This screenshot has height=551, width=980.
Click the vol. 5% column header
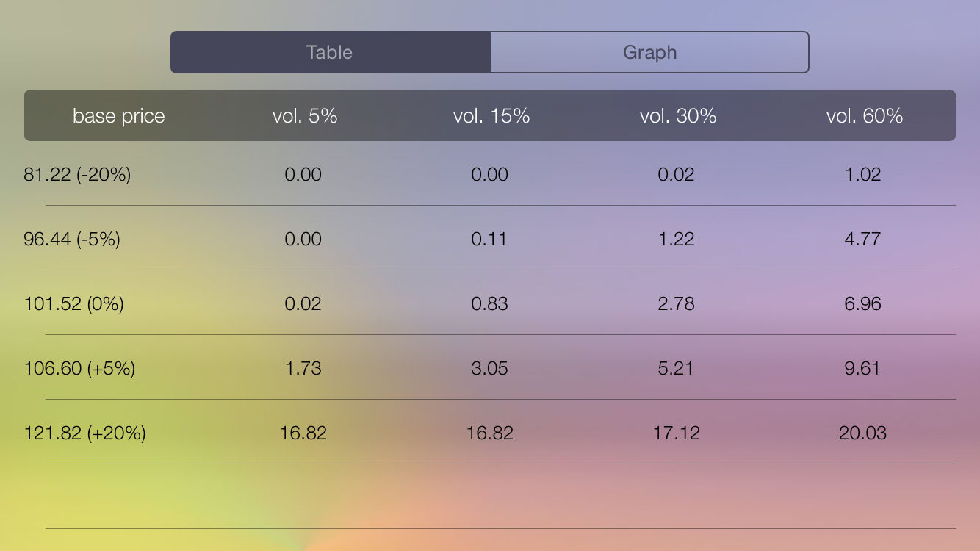pos(304,115)
